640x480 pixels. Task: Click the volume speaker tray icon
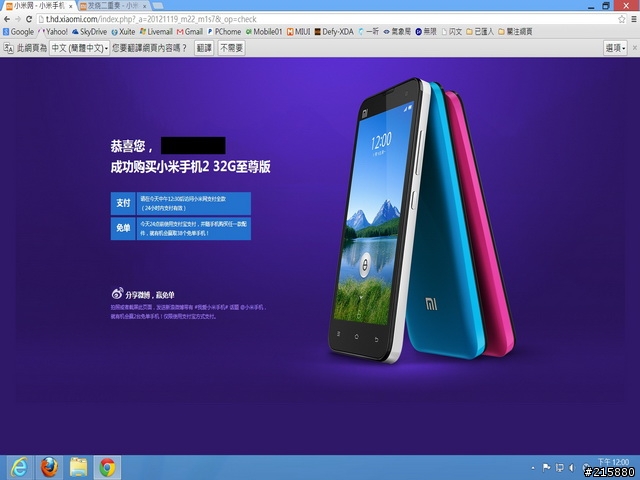point(572,467)
